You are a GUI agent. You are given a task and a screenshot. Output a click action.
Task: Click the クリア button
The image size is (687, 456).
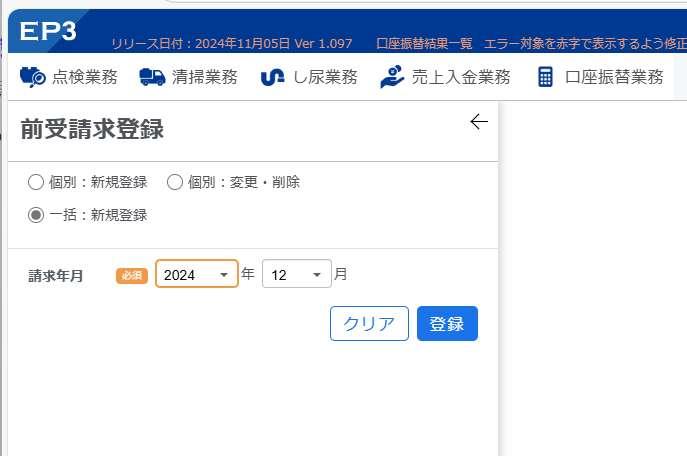[369, 324]
